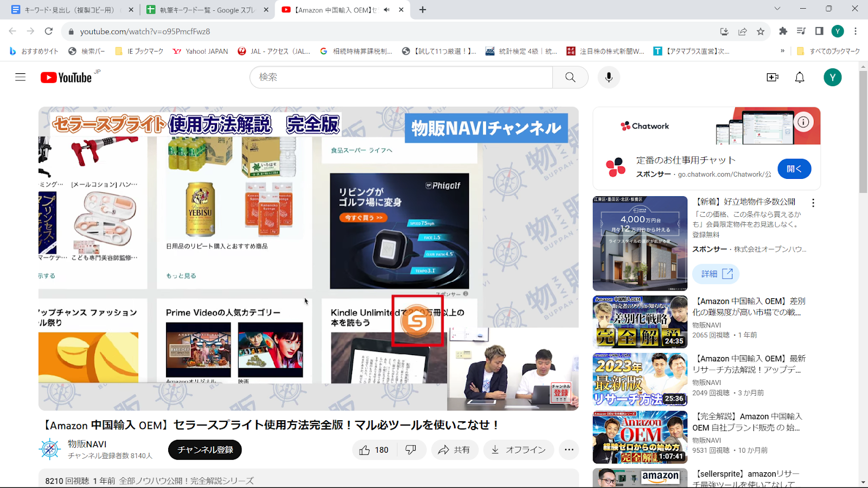The image size is (868, 488).
Task: Click the search magnifier button
Action: (x=570, y=77)
